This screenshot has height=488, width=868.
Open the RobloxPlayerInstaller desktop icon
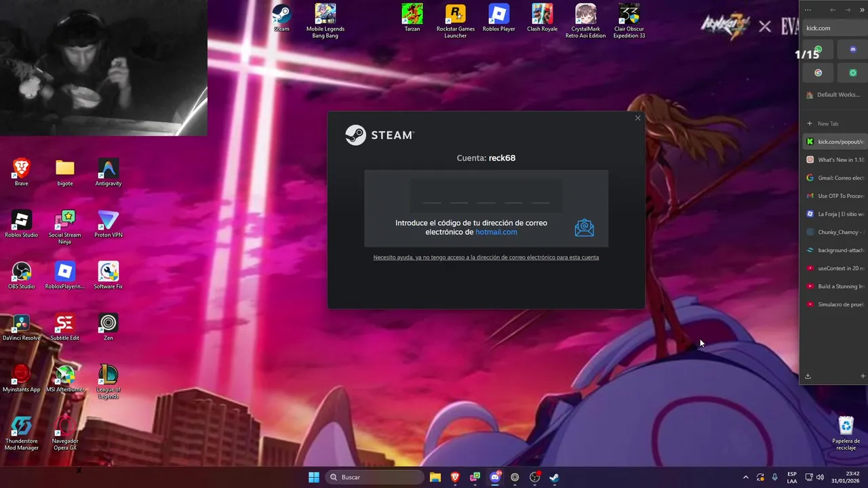point(65,275)
